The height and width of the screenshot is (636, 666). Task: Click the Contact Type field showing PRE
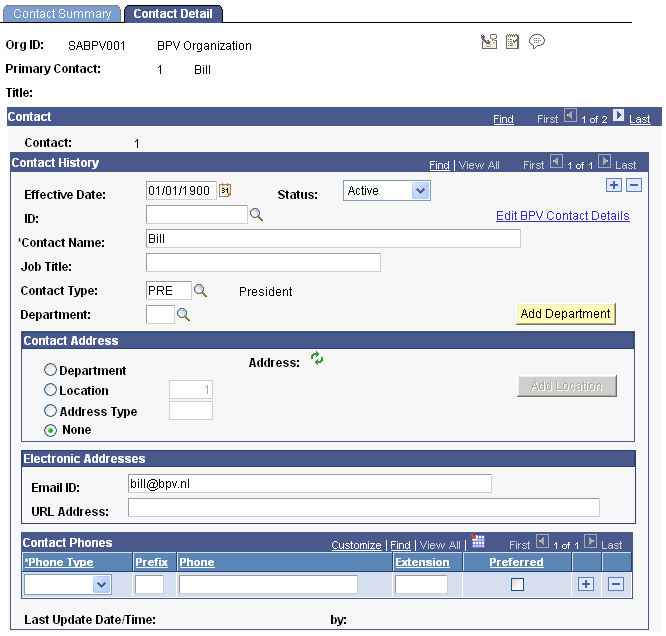pos(169,291)
